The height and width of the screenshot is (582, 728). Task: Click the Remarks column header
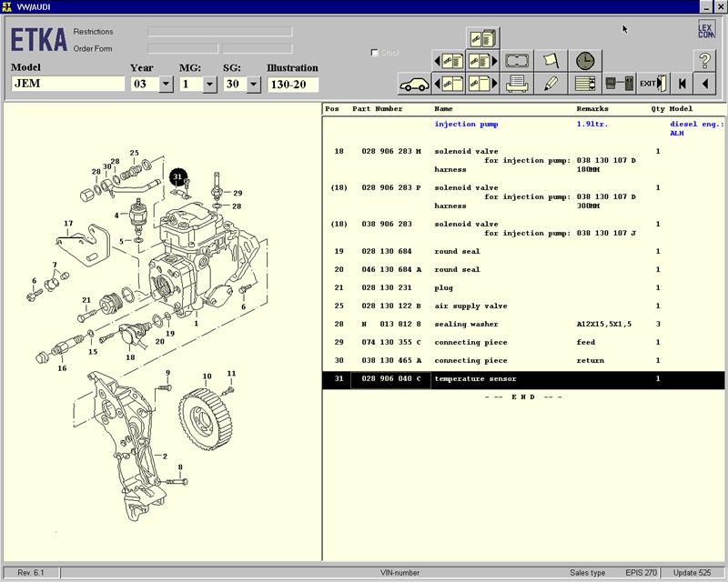tap(592, 108)
